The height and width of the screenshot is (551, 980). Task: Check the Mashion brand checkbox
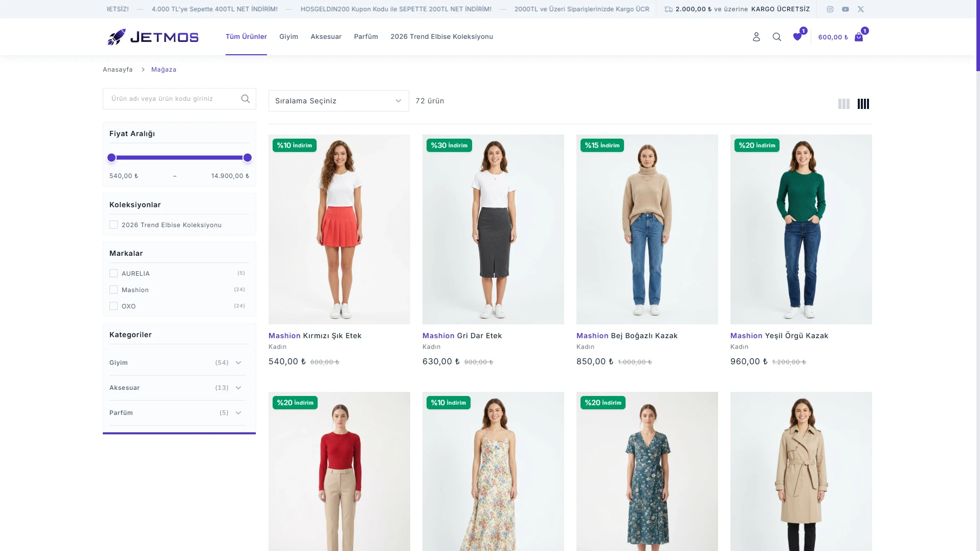[x=114, y=290]
